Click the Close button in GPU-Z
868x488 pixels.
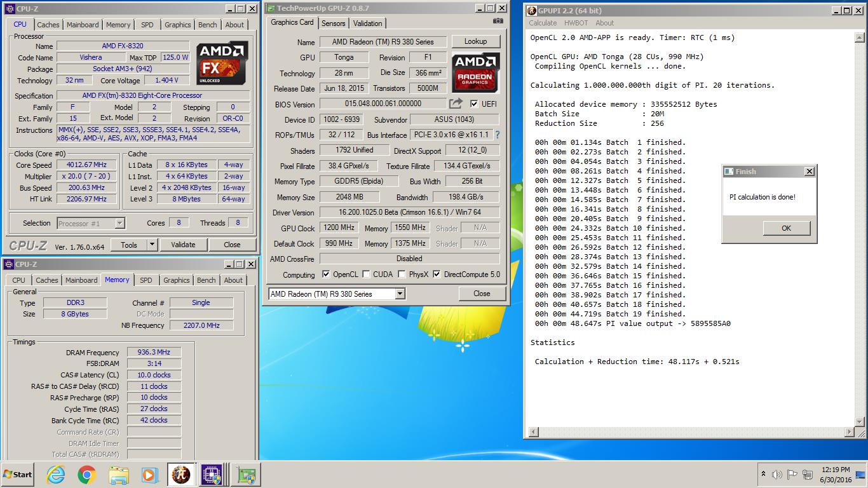point(482,294)
